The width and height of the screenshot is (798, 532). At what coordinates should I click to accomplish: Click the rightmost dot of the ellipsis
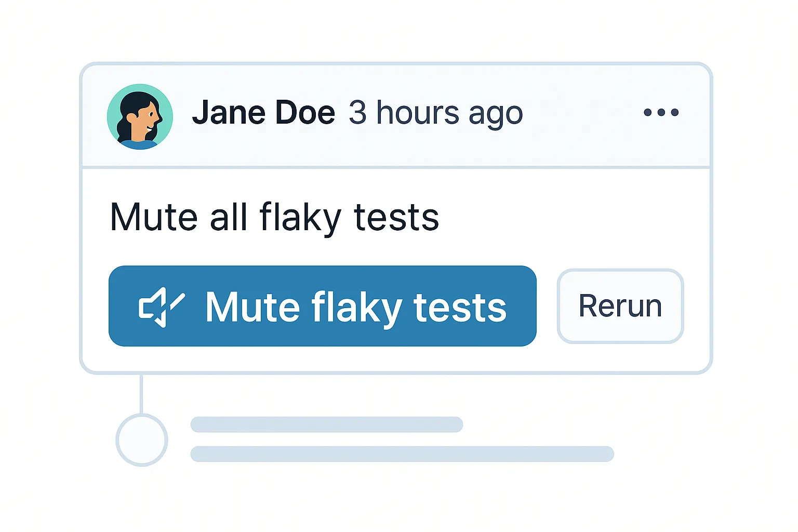click(674, 112)
